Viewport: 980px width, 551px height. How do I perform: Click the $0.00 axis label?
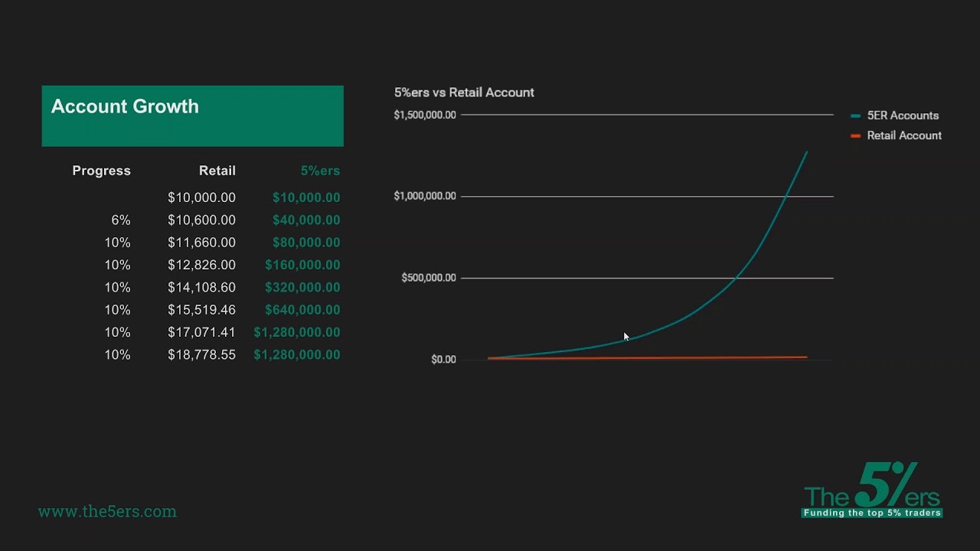(443, 359)
